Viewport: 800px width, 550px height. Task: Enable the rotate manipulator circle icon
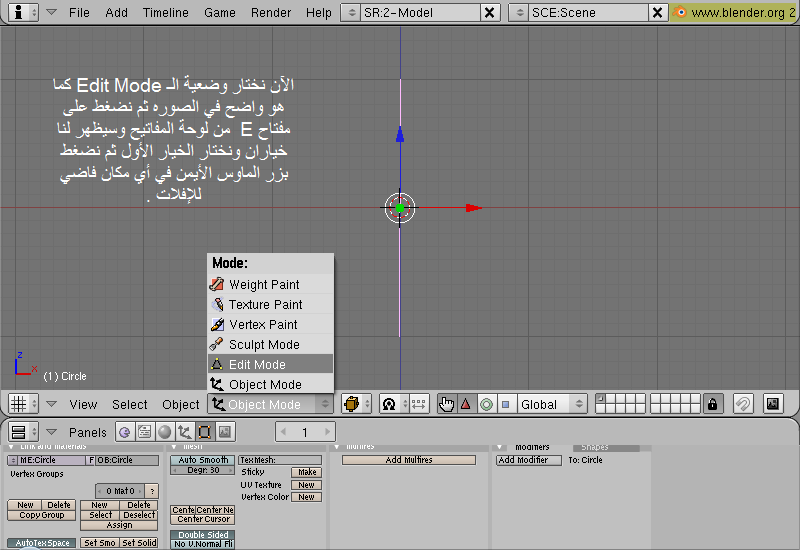pos(486,404)
